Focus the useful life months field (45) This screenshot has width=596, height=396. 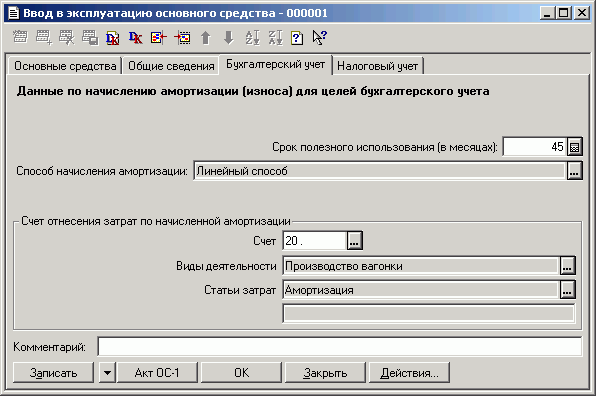coord(535,147)
